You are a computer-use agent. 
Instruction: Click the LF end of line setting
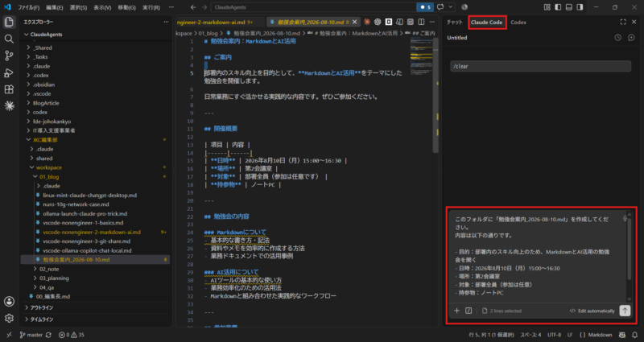pos(570,335)
